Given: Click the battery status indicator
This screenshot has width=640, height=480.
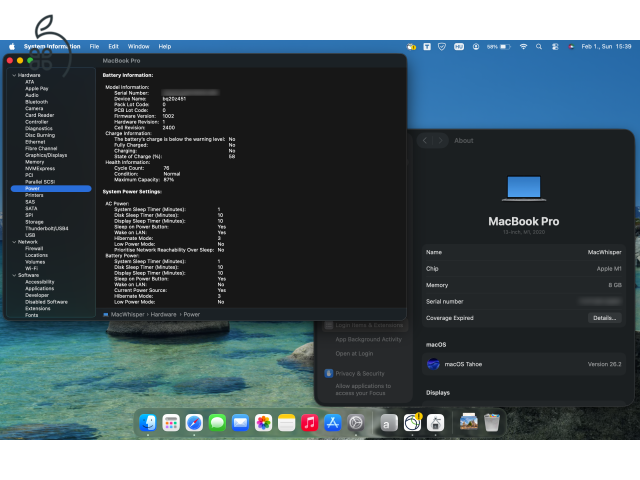Looking at the screenshot, I should coord(498,47).
